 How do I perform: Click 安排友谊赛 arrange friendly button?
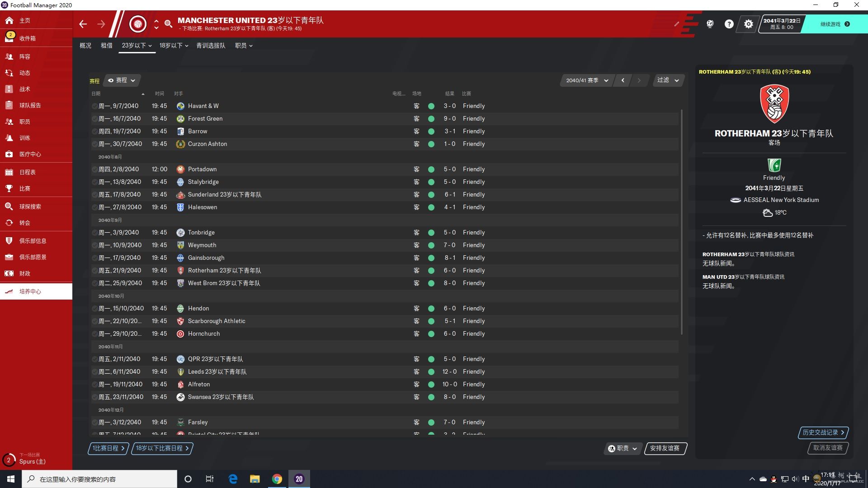665,448
